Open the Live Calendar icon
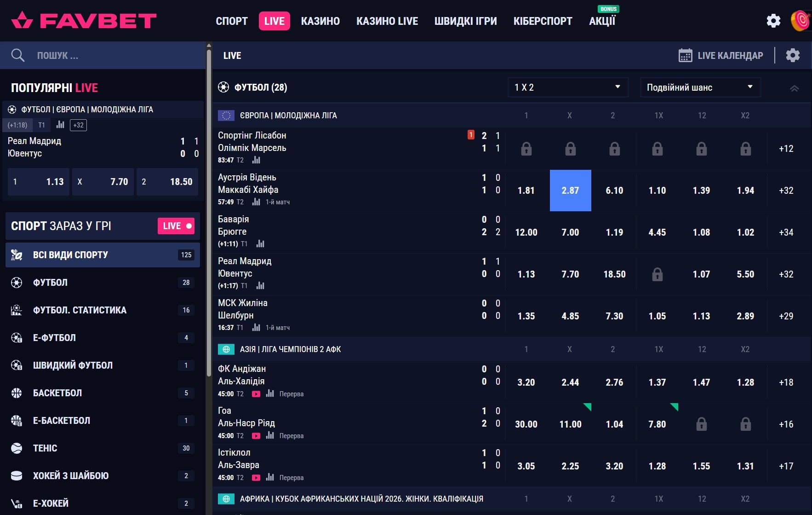Screen dimensions: 812x515 685,55
